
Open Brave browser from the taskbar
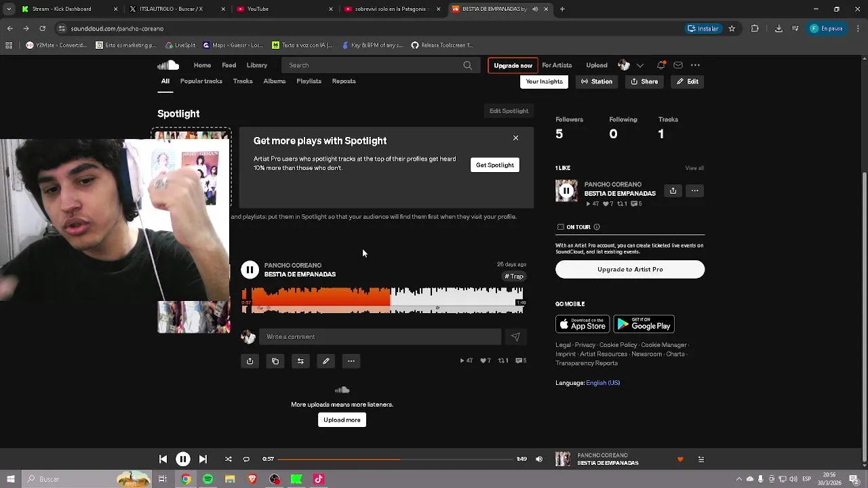click(x=252, y=479)
